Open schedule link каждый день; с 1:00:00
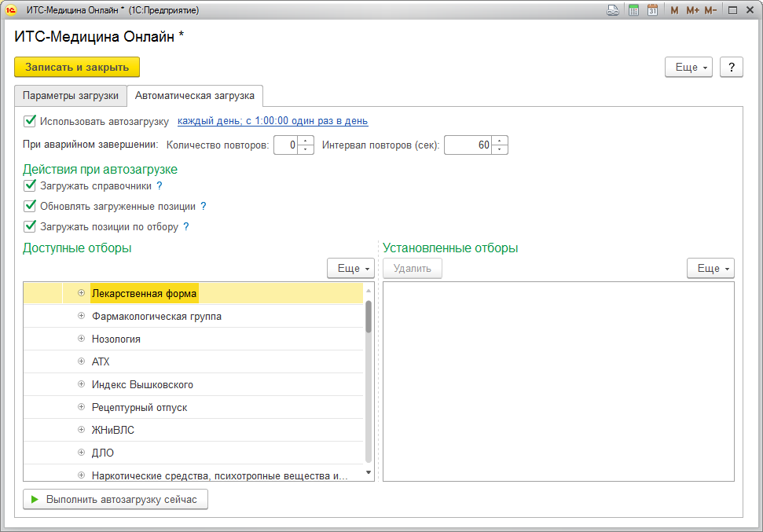The image size is (763, 532). tap(273, 121)
